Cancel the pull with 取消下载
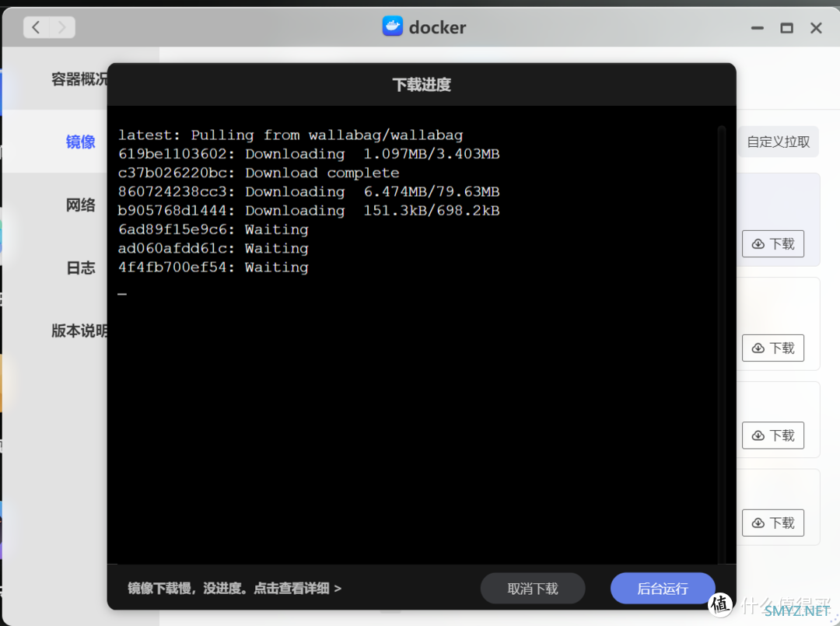This screenshot has height=626, width=840. [x=533, y=589]
